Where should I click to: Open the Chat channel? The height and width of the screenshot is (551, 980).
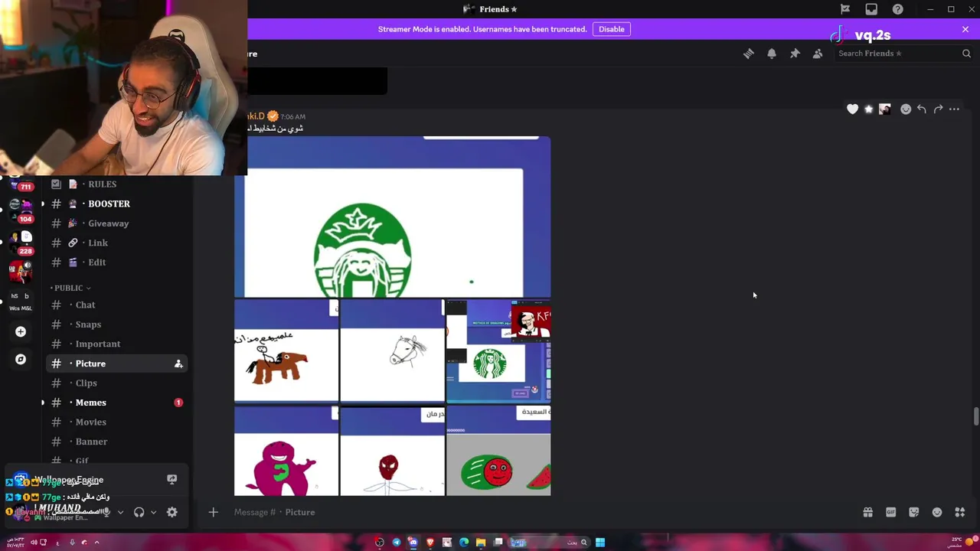(x=115, y=305)
